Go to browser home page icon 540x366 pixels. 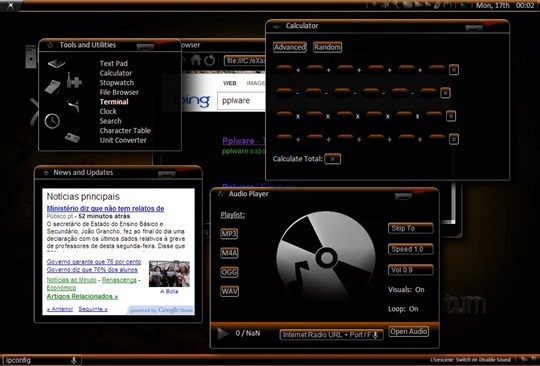click(196, 60)
